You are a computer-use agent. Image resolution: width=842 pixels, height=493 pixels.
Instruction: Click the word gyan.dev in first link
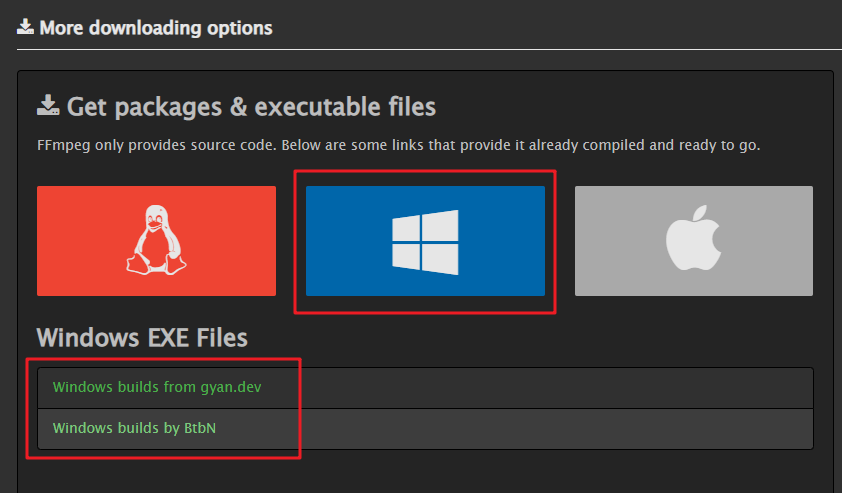click(231, 388)
